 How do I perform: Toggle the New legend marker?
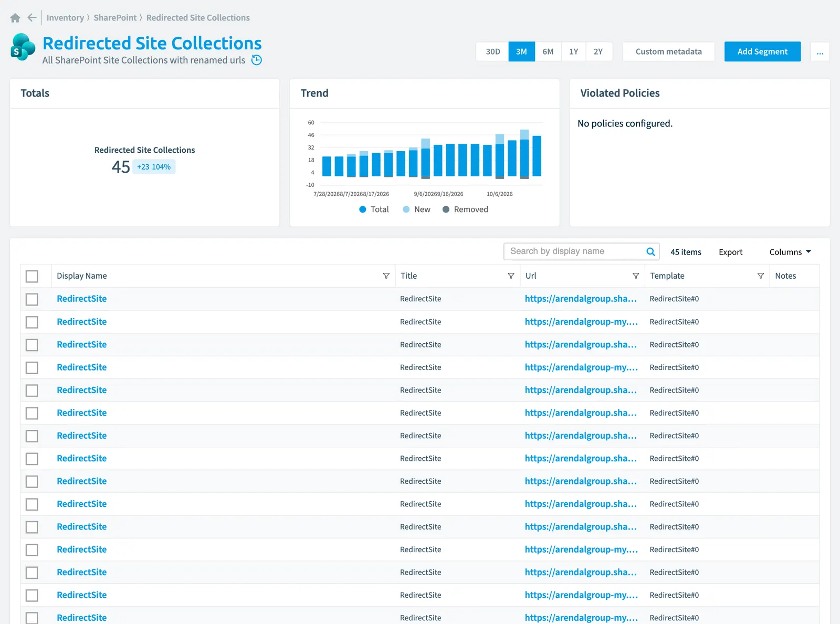click(x=406, y=209)
